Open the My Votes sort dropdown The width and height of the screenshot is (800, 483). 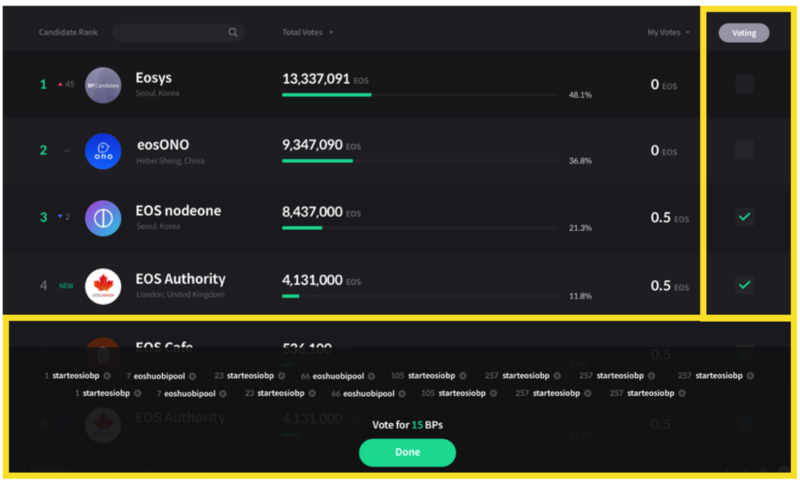click(668, 33)
